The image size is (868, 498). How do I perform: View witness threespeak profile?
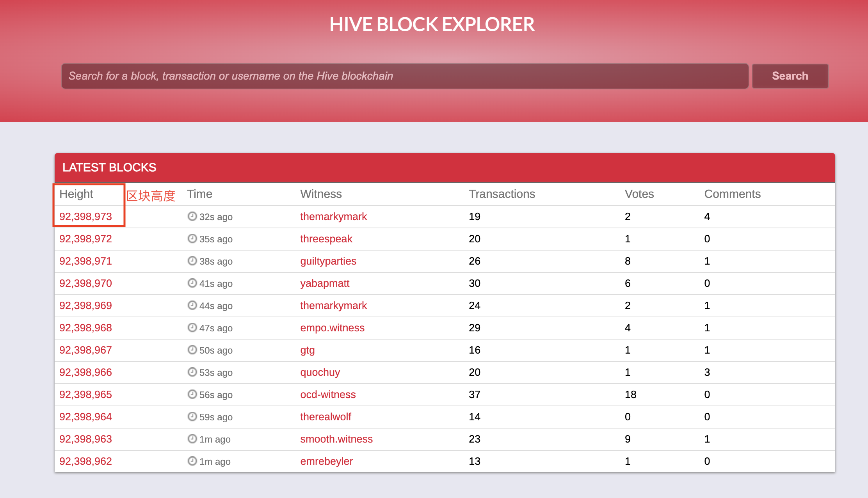(x=326, y=239)
